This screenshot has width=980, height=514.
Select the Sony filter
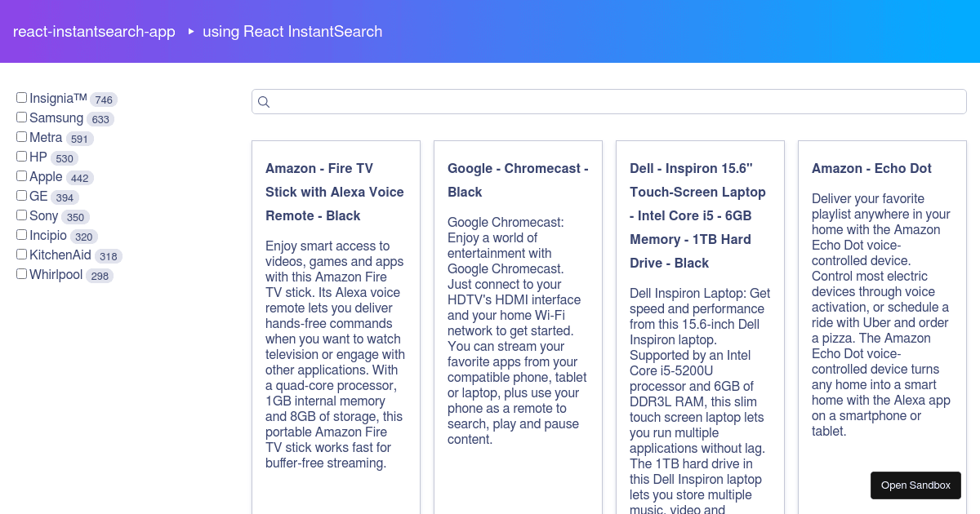click(x=21, y=215)
